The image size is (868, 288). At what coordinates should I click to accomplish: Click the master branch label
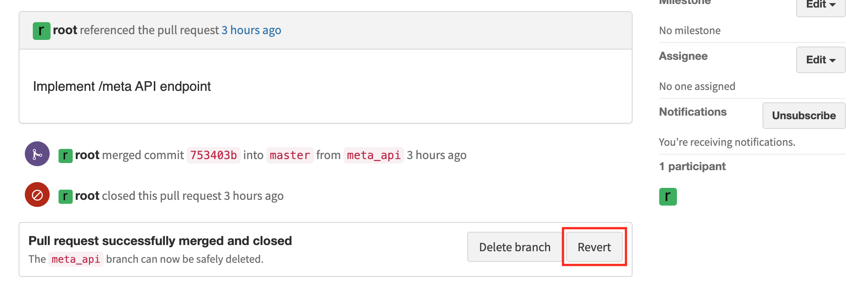(290, 155)
